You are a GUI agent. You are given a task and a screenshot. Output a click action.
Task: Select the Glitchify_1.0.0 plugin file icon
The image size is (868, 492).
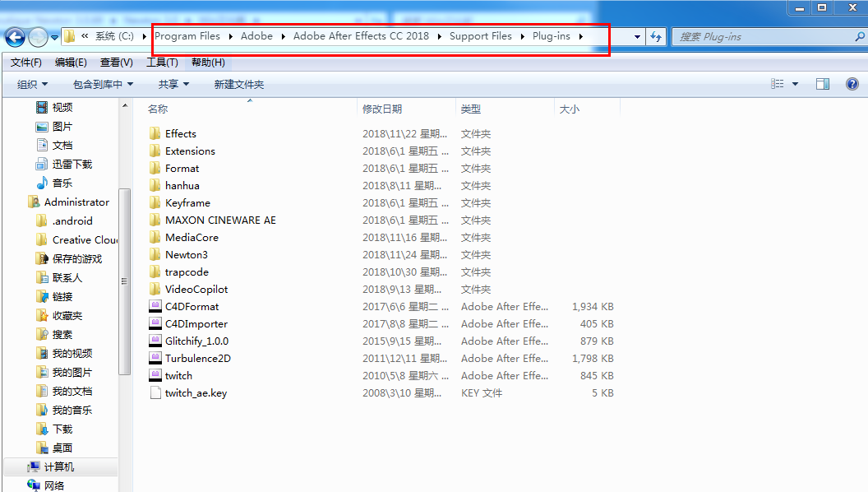pyautogui.click(x=155, y=341)
